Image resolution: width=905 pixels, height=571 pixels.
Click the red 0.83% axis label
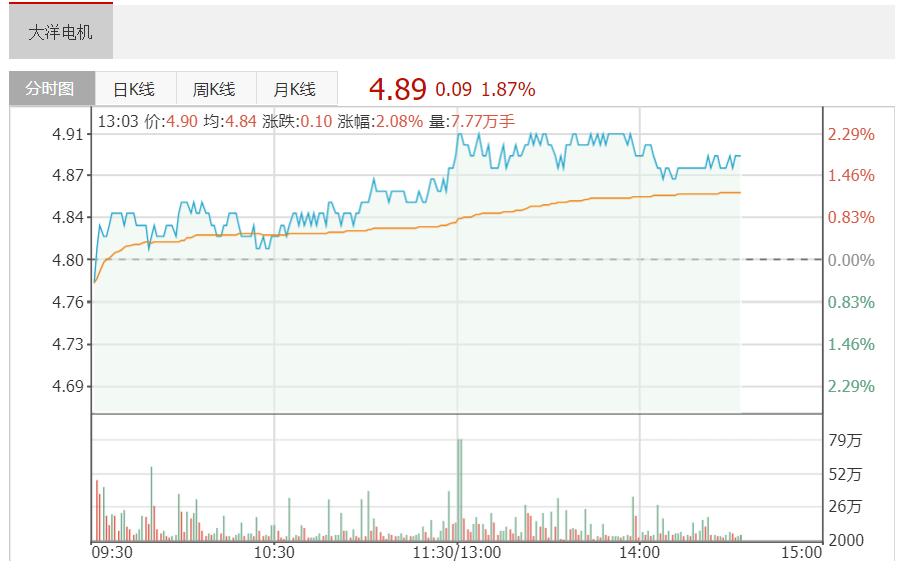click(851, 217)
